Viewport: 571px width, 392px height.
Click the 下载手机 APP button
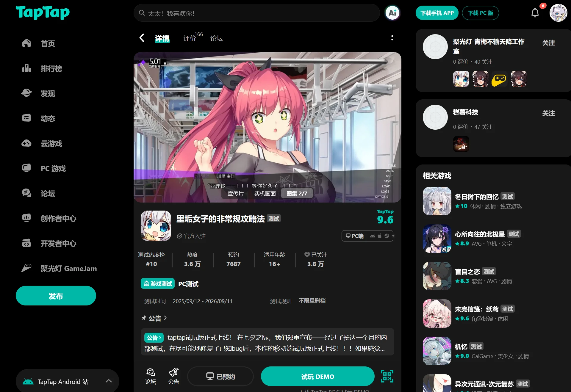(437, 13)
